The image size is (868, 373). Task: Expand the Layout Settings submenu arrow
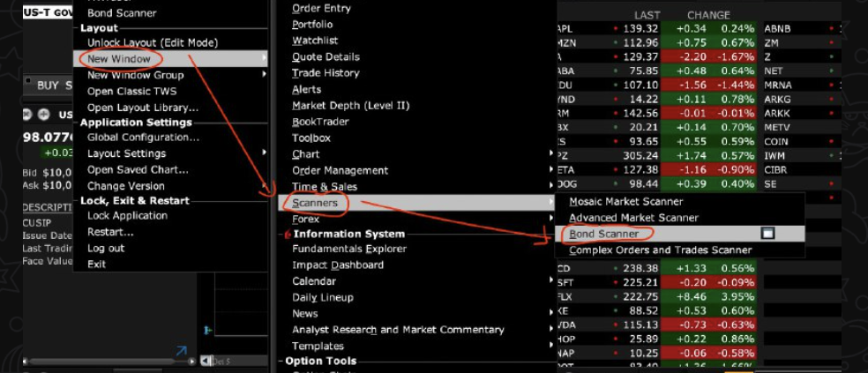point(265,153)
